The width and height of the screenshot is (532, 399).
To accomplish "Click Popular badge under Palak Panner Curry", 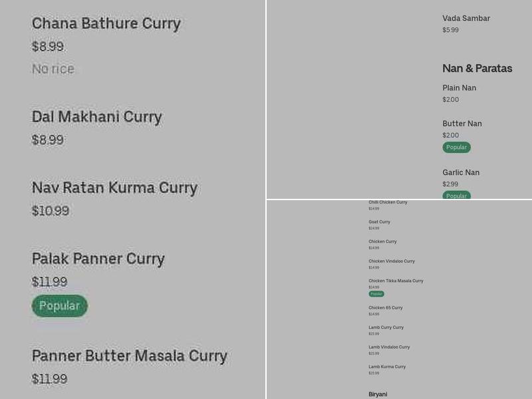I will tap(59, 306).
